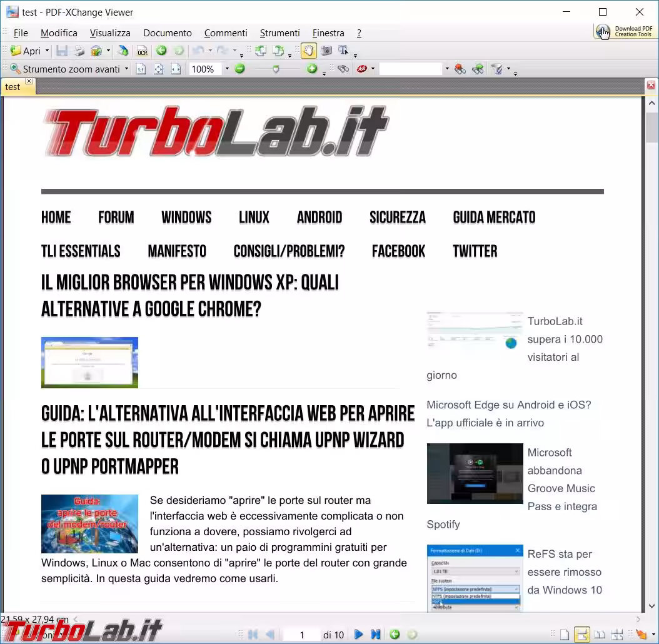Switch to facing pages layout
The image size is (659, 644).
pyautogui.click(x=600, y=635)
